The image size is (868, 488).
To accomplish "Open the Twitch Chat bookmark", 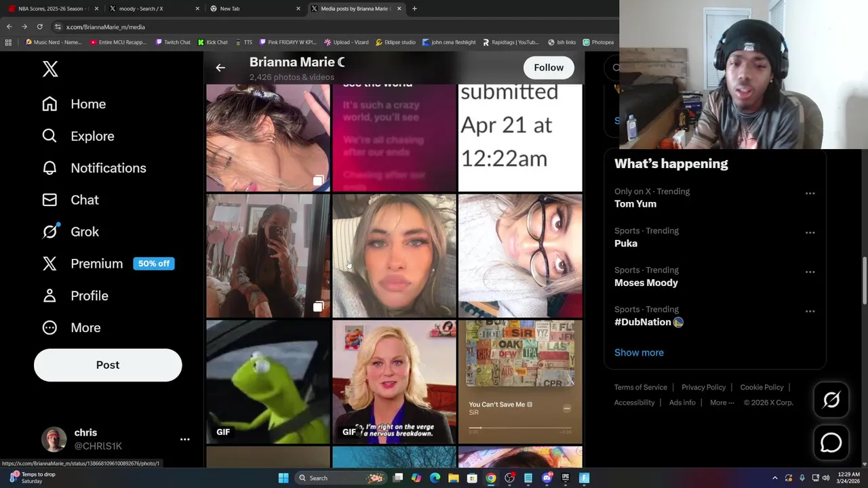I will point(173,42).
